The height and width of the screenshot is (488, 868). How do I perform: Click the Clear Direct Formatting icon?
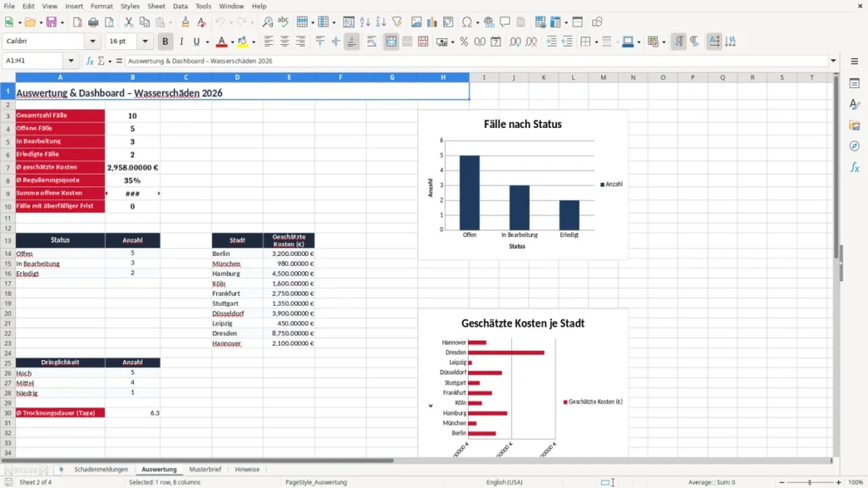(202, 22)
